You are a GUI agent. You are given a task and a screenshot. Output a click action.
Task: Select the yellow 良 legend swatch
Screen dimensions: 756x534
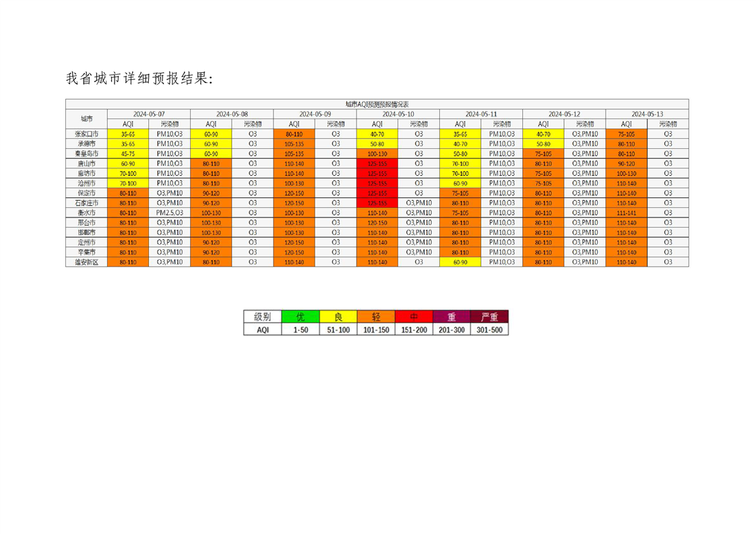click(x=339, y=316)
